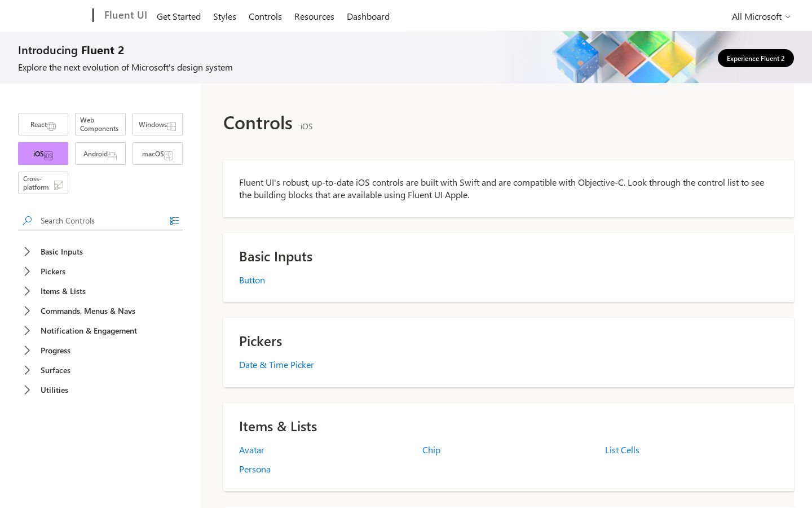Screen dimensions: 812x508
Task: Open the Controls menu item
Action: [x=265, y=16]
